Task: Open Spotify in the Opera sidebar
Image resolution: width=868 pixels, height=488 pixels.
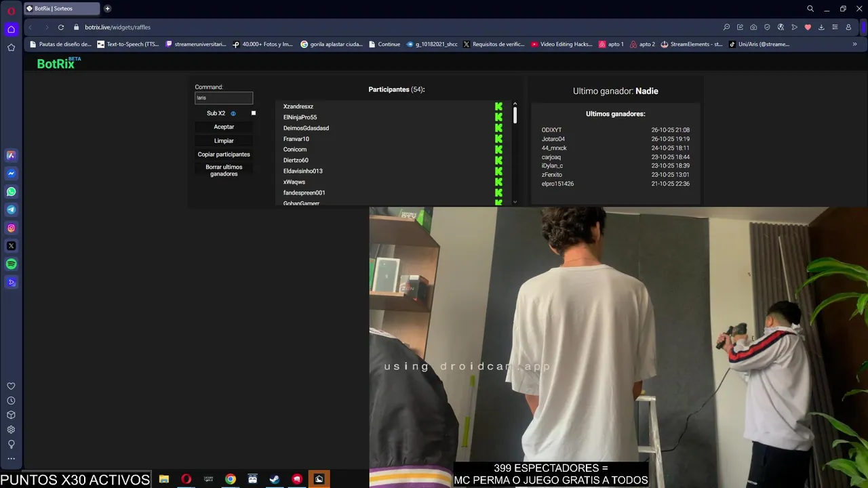Action: [x=11, y=264]
